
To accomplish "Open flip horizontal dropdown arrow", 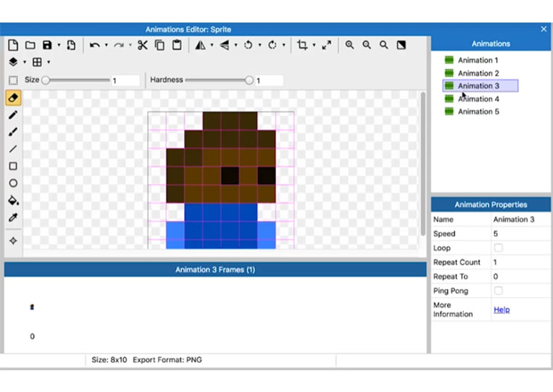I will 212,45.
